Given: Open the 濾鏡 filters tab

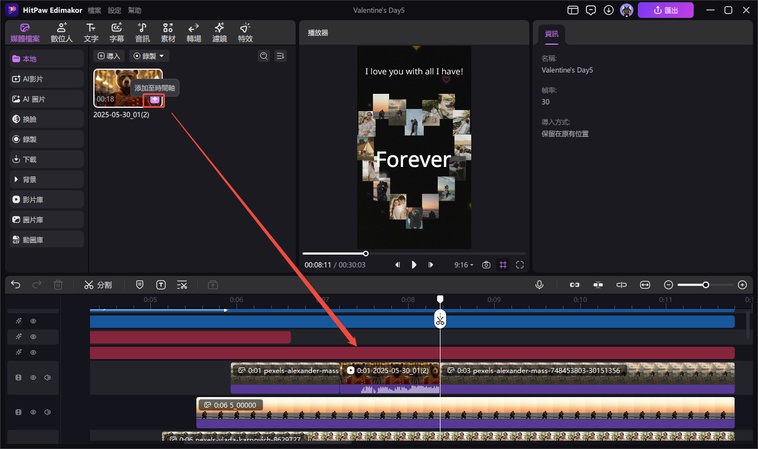Looking at the screenshot, I should [219, 32].
